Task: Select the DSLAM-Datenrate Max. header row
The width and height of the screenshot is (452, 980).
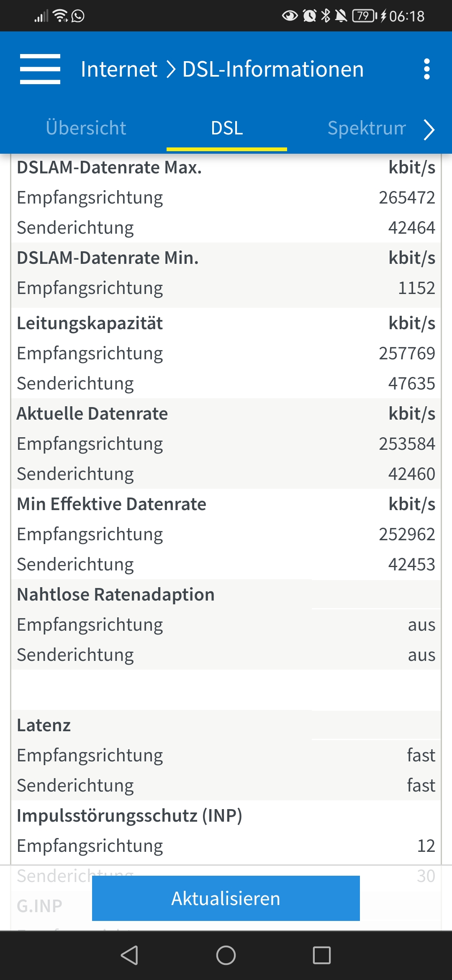Action: pyautogui.click(x=226, y=168)
